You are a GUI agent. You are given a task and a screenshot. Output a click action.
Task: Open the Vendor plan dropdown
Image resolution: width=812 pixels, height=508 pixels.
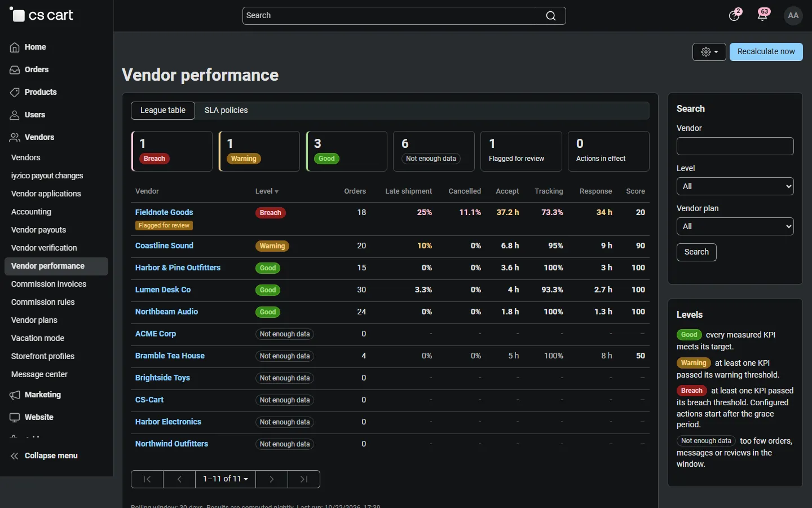(735, 226)
